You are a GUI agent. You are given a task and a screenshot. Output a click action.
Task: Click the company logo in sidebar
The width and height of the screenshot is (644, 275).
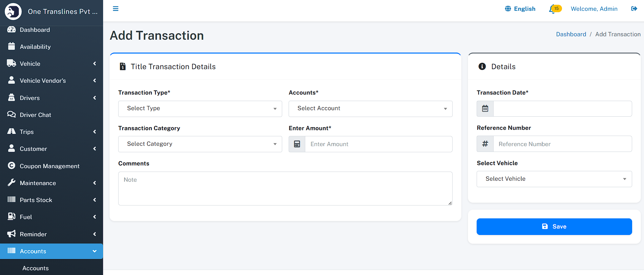click(x=13, y=12)
